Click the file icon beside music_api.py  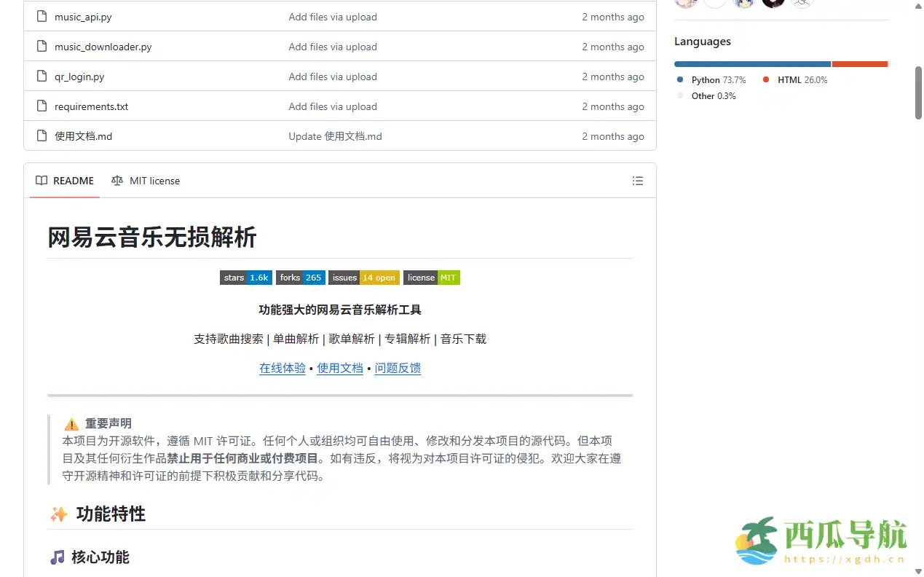[42, 16]
